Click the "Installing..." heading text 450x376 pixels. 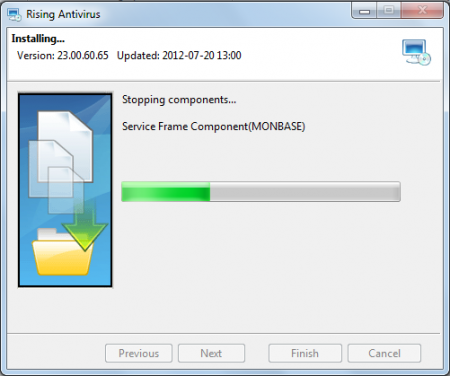pos(38,39)
